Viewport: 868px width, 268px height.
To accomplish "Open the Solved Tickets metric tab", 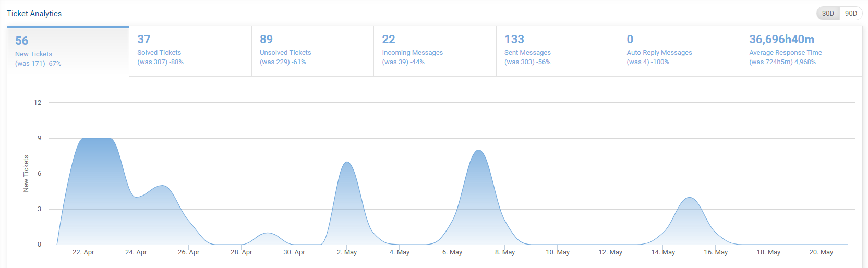I will click(x=190, y=51).
